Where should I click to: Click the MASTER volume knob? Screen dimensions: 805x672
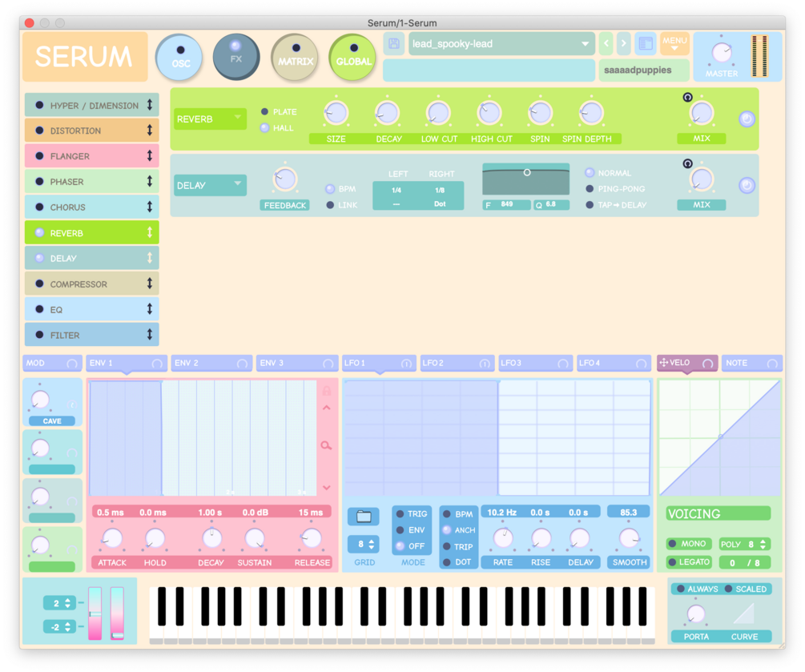(722, 52)
